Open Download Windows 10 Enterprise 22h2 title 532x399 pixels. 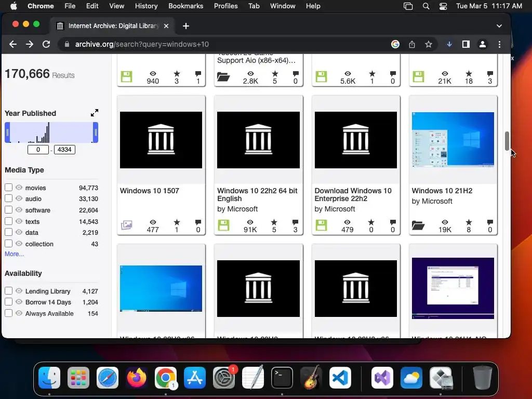[353, 194]
